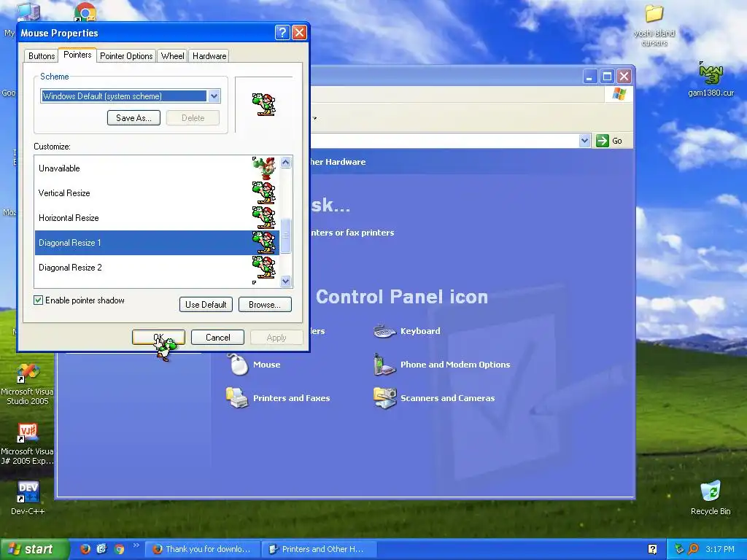747x560 pixels.
Task: Select Microsoft Visual Studio 2005 shortcut
Action: tap(28, 384)
